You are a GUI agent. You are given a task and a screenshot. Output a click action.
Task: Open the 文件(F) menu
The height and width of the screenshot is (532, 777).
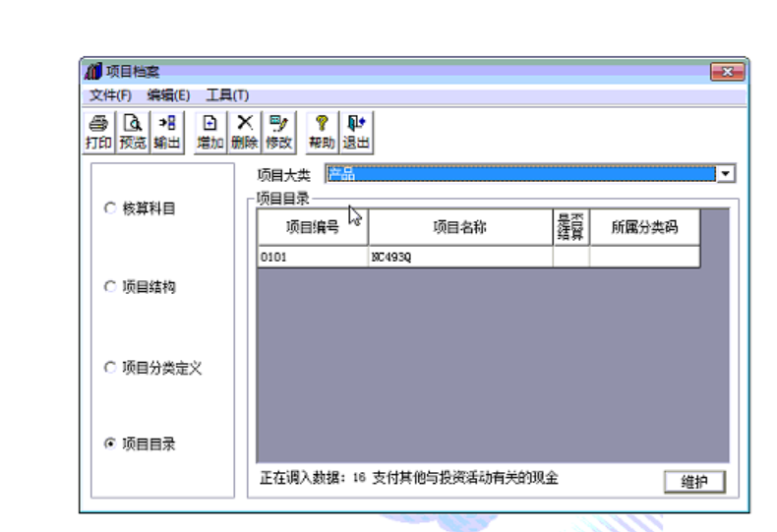(x=110, y=95)
